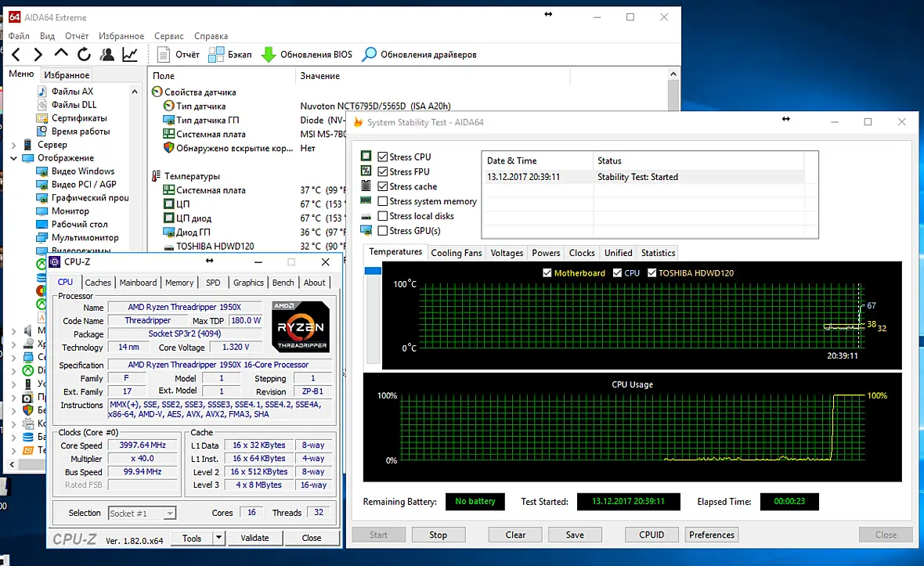Open Обновления драйверов search item

pos(419,55)
